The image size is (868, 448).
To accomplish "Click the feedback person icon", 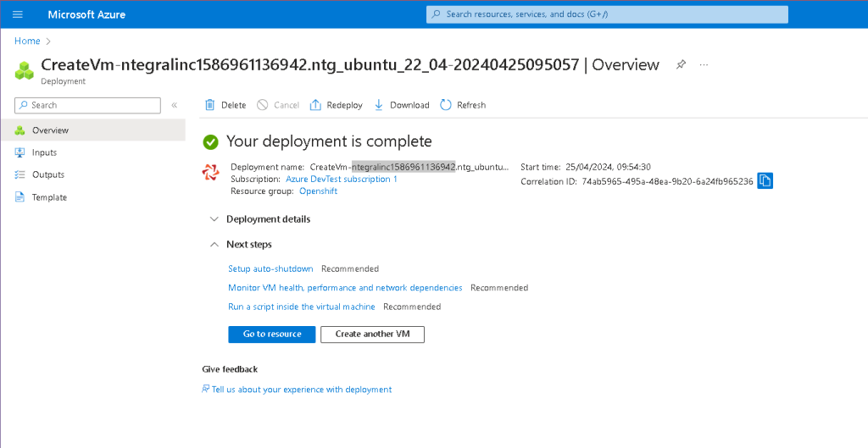I will (206, 389).
